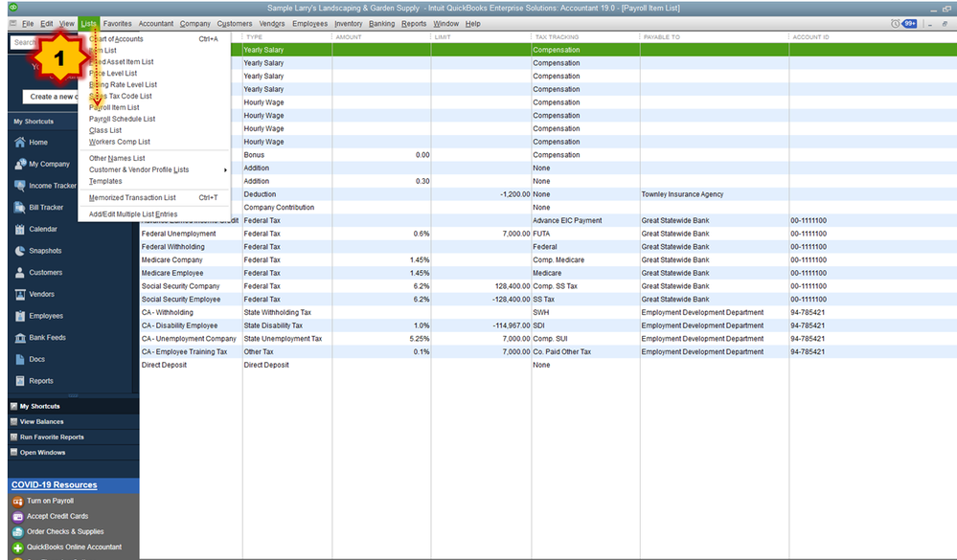Open the Company menu
This screenshot has width=957, height=560.
pyautogui.click(x=194, y=24)
